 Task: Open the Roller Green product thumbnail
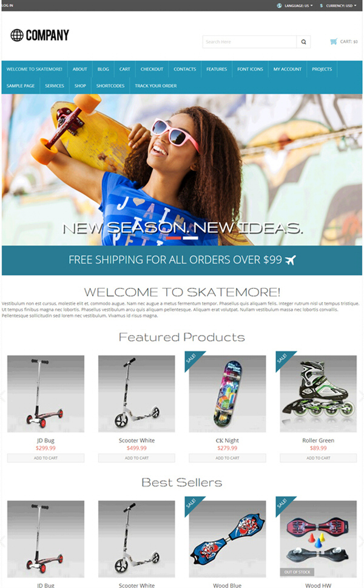(x=318, y=394)
